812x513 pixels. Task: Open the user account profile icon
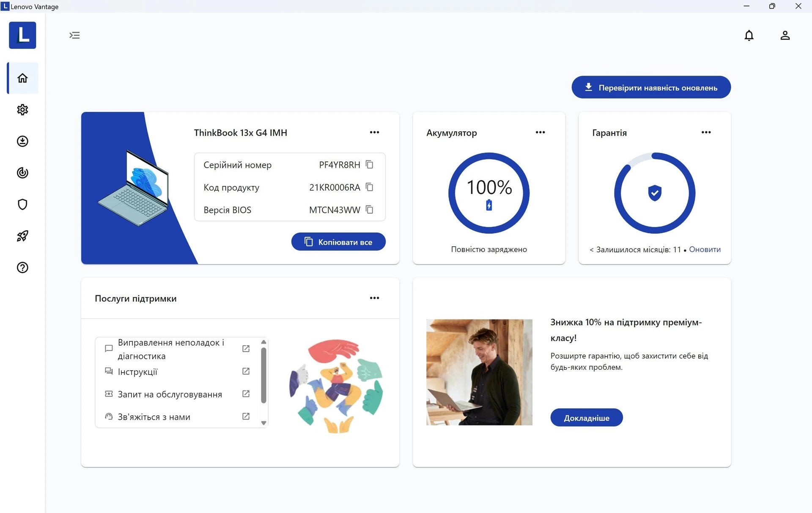(785, 35)
